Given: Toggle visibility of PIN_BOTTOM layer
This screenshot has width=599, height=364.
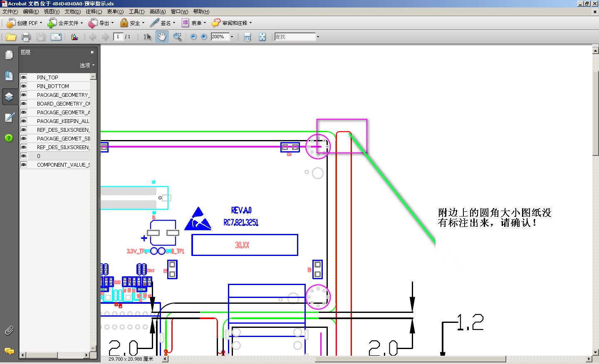Looking at the screenshot, I should click(24, 86).
